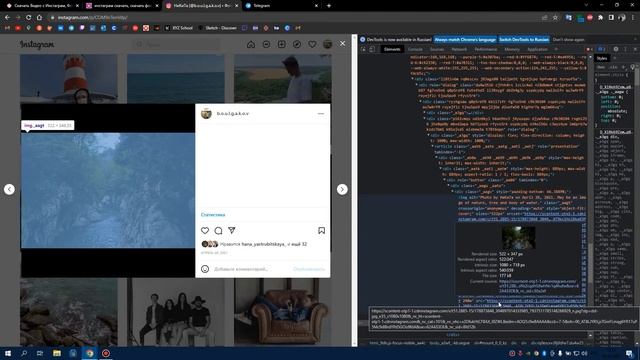
Task: Open the group of people photo thumbnail
Action: [x=176, y=312]
